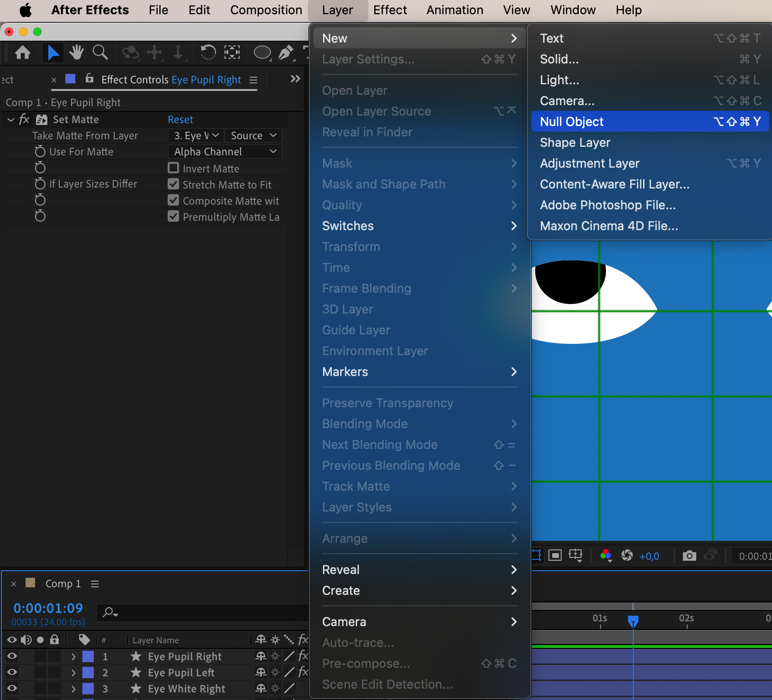
Task: Select the Ellipse shape tool
Action: tap(262, 52)
